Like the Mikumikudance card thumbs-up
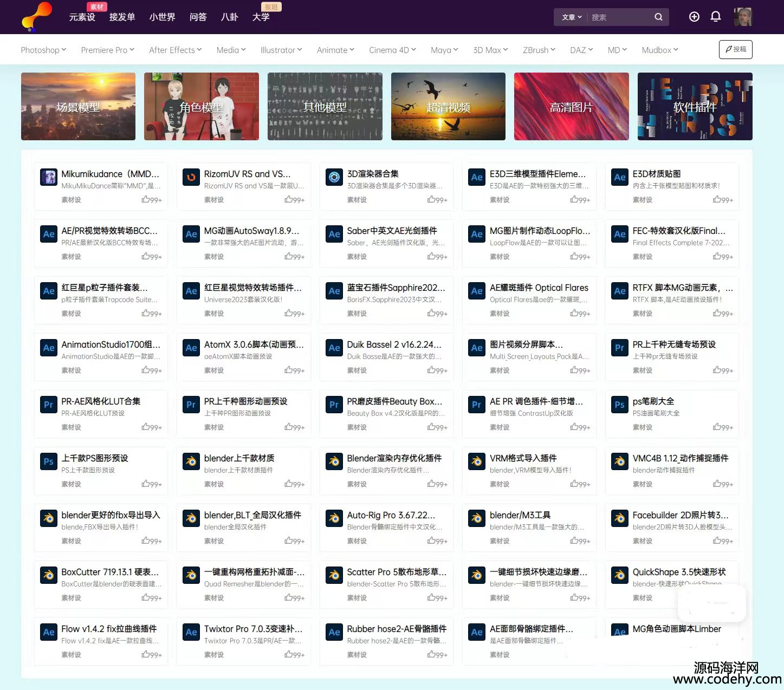The image size is (784, 690). (x=152, y=200)
